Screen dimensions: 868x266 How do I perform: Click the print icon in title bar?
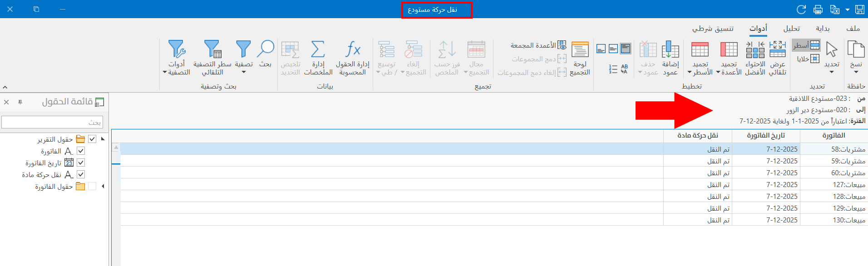point(818,10)
